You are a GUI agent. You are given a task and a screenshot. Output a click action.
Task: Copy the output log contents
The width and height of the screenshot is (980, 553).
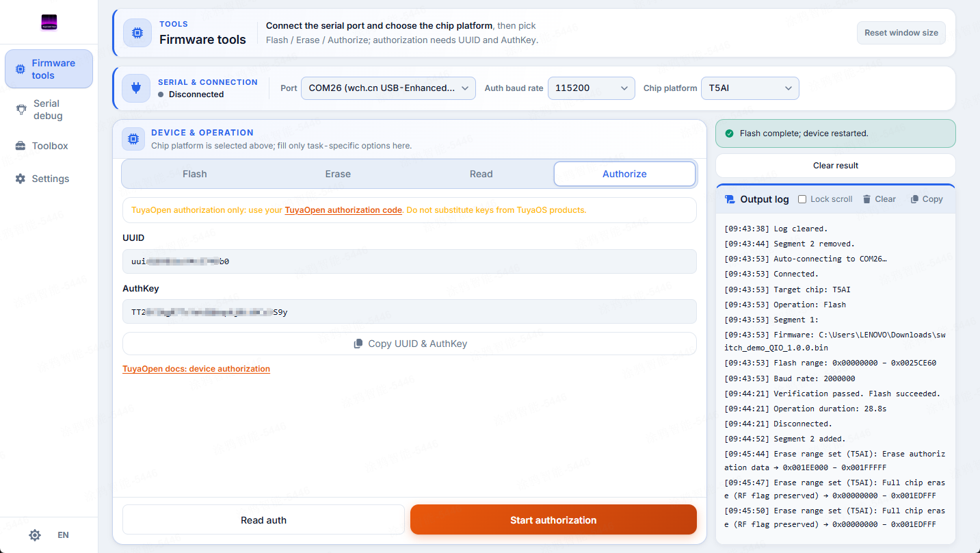(x=927, y=199)
